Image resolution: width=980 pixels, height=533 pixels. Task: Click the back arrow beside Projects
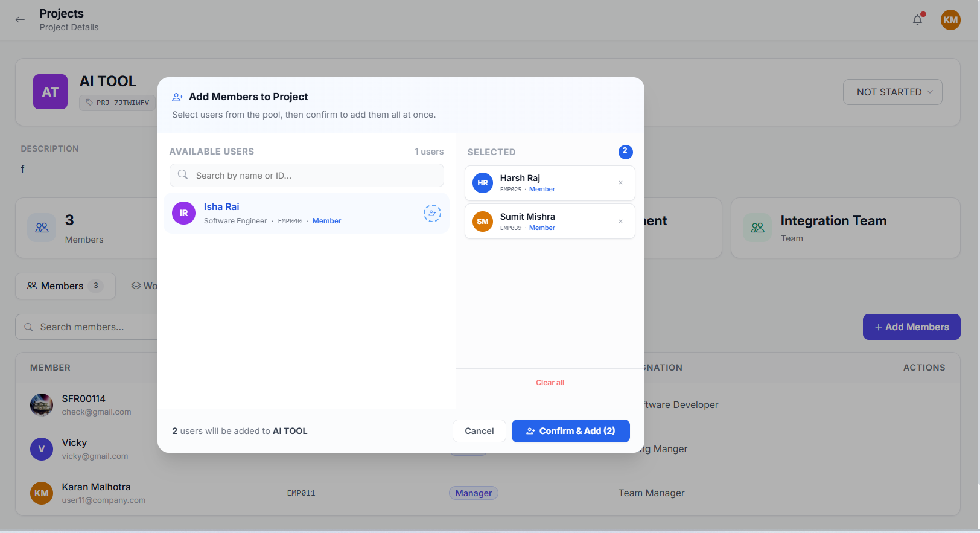(20, 19)
